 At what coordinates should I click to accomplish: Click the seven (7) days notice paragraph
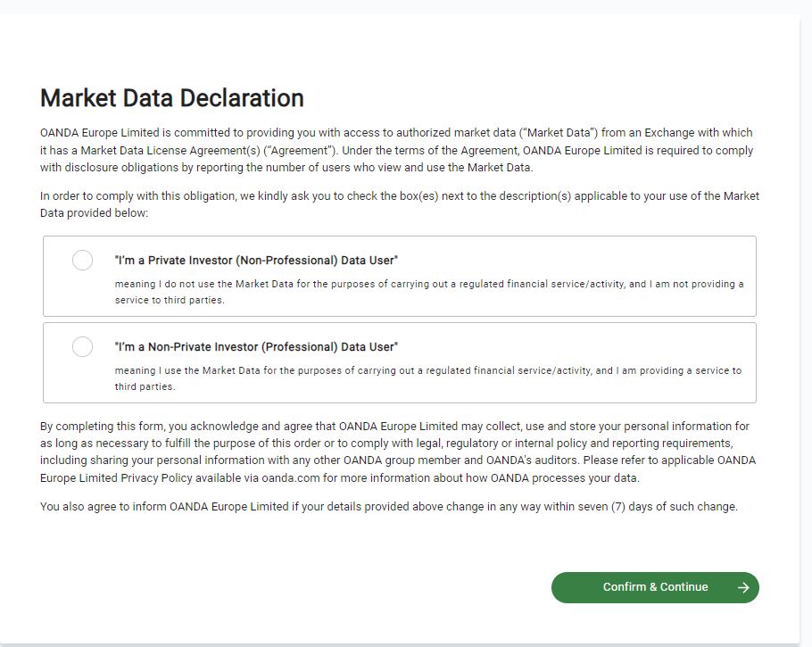[389, 507]
